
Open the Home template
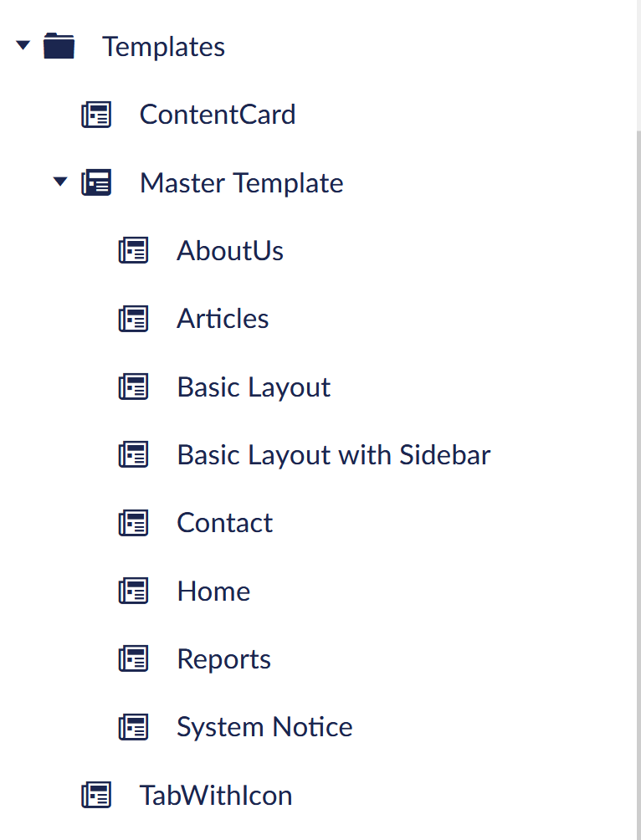coord(213,591)
